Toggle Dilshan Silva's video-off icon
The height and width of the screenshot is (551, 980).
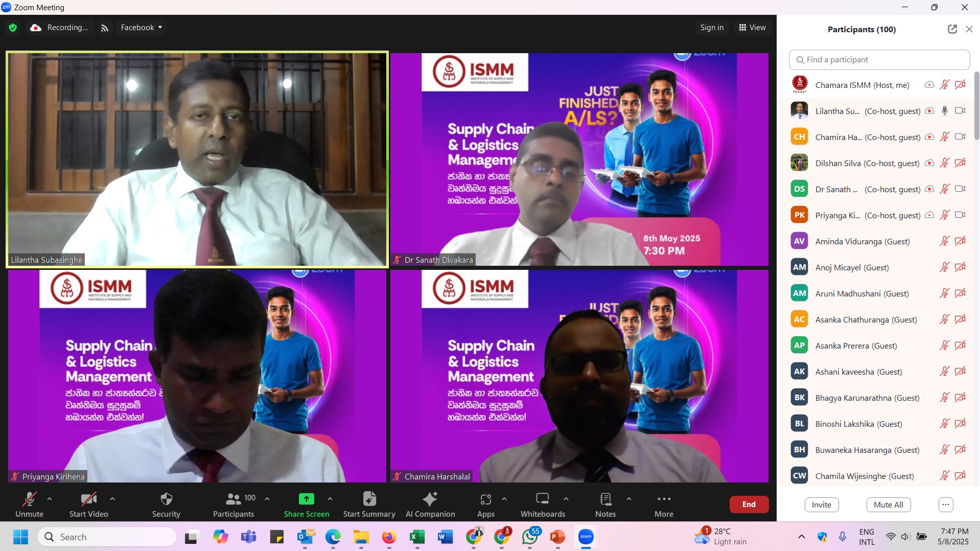(x=960, y=163)
